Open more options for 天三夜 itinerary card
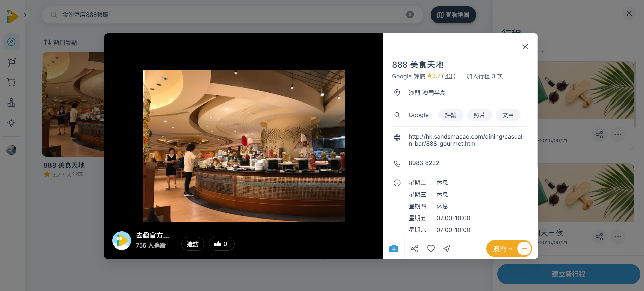 coord(618,237)
